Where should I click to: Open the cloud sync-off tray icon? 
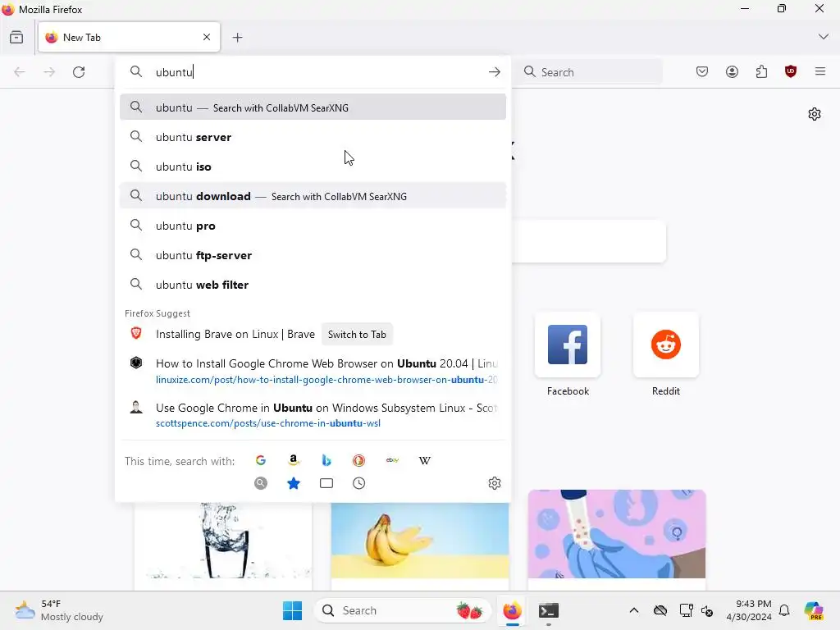(660, 610)
